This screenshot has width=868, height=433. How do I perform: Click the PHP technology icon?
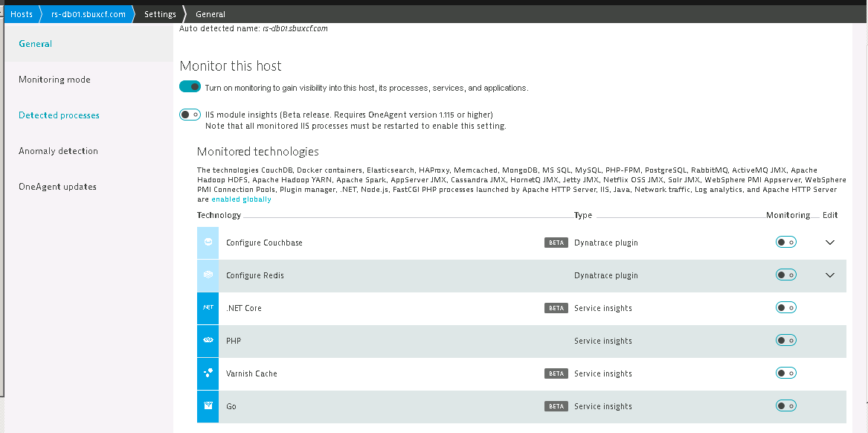click(x=208, y=341)
